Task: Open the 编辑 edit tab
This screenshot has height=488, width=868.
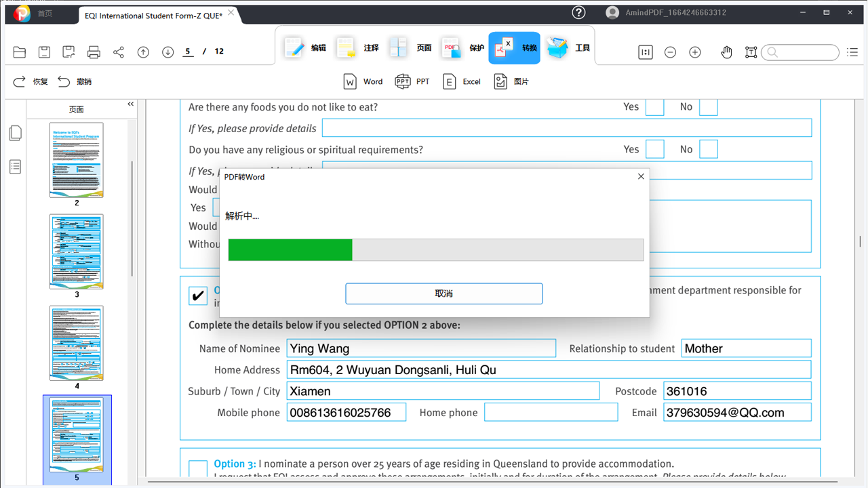Action: [x=305, y=48]
